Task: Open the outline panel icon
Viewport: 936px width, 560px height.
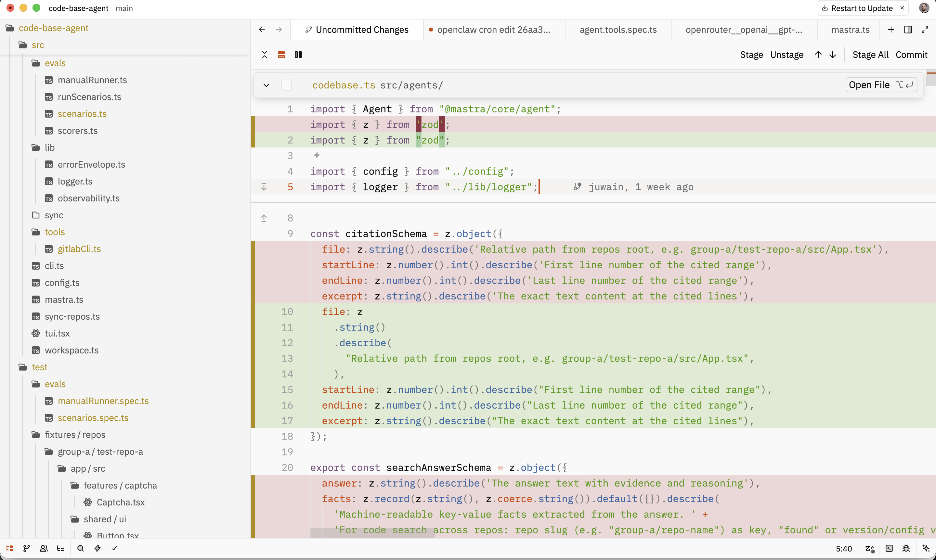Action: pyautogui.click(x=61, y=548)
